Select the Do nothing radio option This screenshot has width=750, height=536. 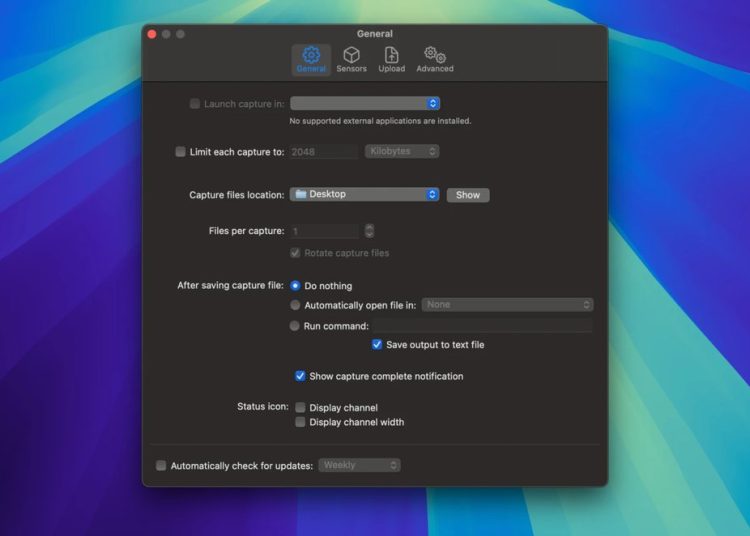coord(295,286)
